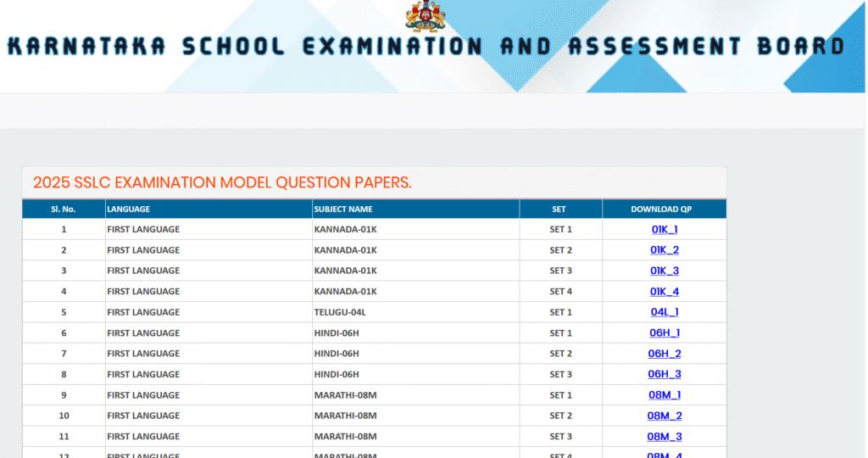The image size is (868, 458).
Task: Open the 01K_3 download link
Action: point(665,271)
